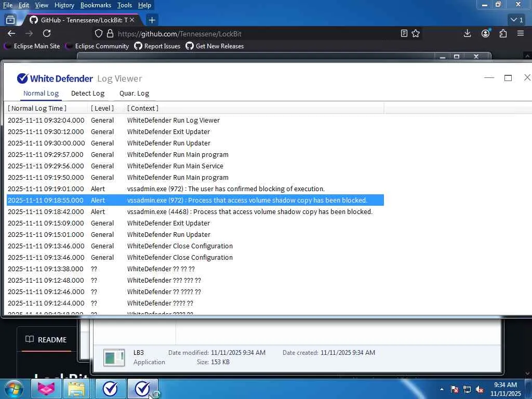
Task: Open the Firefox View icon
Action: (x=10, y=20)
